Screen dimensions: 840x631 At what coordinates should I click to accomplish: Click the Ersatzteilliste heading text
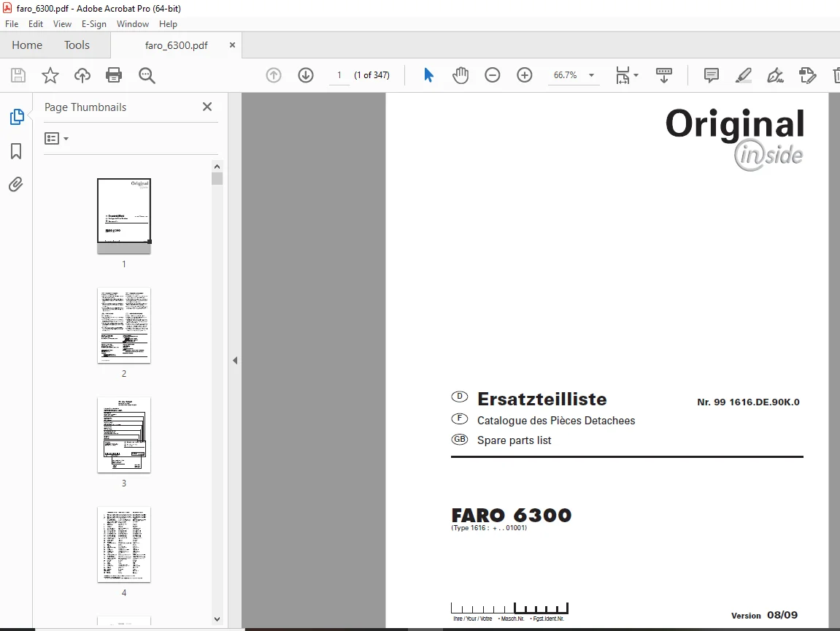pos(542,399)
